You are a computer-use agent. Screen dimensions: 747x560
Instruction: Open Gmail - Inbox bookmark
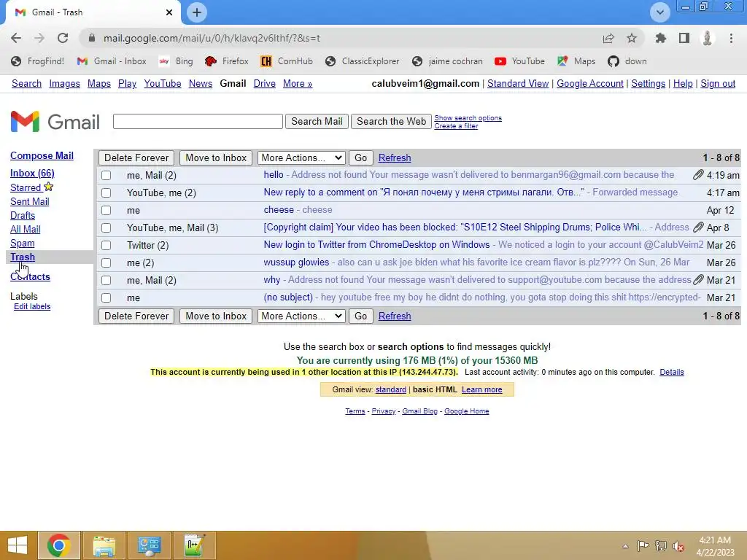click(112, 61)
